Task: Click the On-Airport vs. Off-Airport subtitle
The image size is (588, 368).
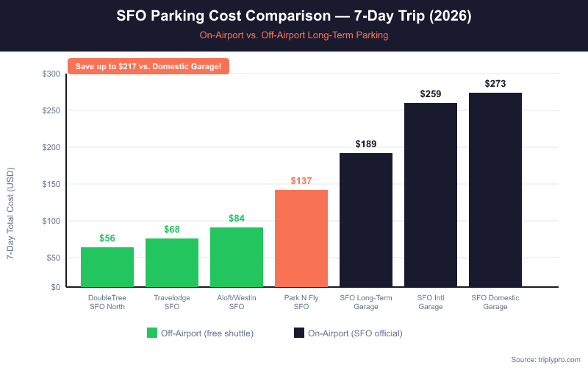Action: [294, 35]
